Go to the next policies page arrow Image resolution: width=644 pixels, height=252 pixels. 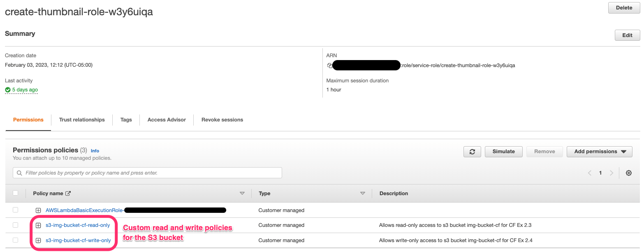click(x=612, y=173)
